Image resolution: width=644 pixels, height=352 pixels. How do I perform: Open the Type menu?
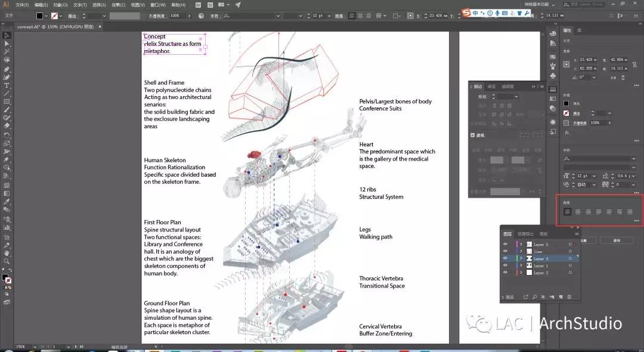(80, 5)
